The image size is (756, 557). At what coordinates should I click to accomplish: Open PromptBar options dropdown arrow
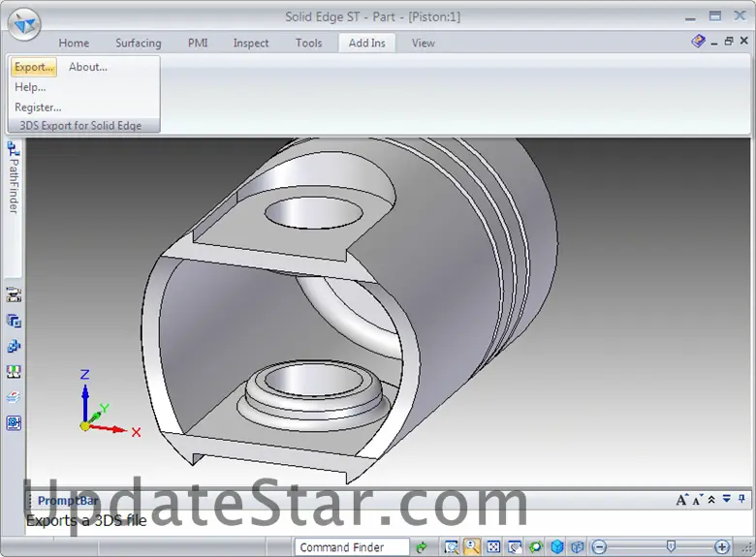point(727,499)
